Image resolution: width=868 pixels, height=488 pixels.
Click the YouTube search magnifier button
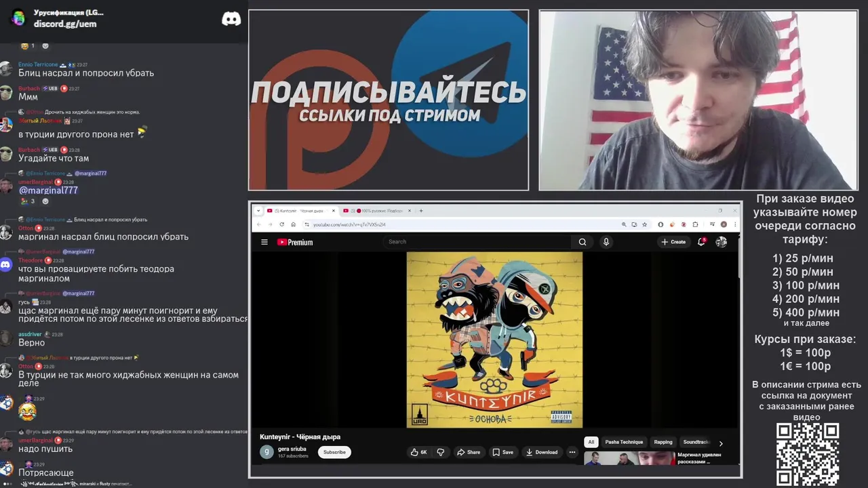coord(583,242)
